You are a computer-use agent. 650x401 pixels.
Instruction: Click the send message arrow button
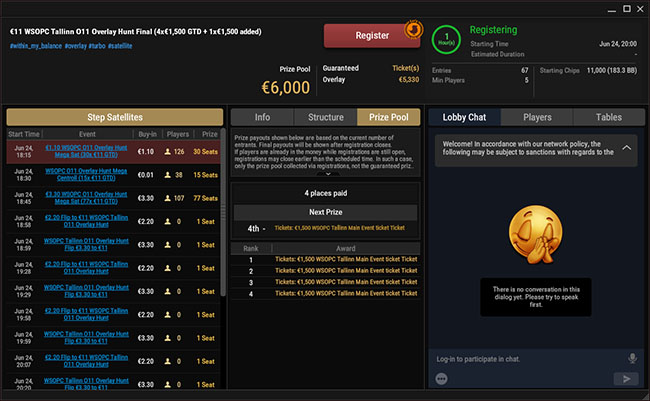click(x=626, y=379)
